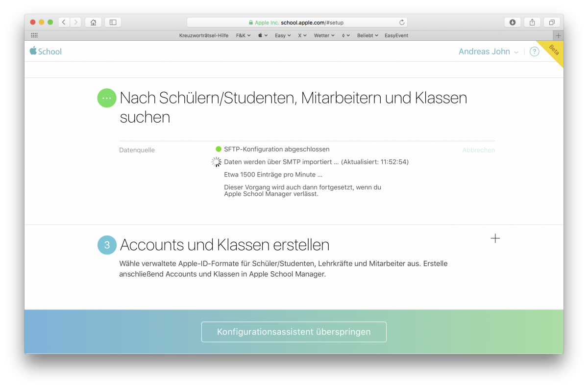The width and height of the screenshot is (588, 389).
Task: Click the text Etwa 1500 Einträge pro Minute
Action: click(273, 174)
